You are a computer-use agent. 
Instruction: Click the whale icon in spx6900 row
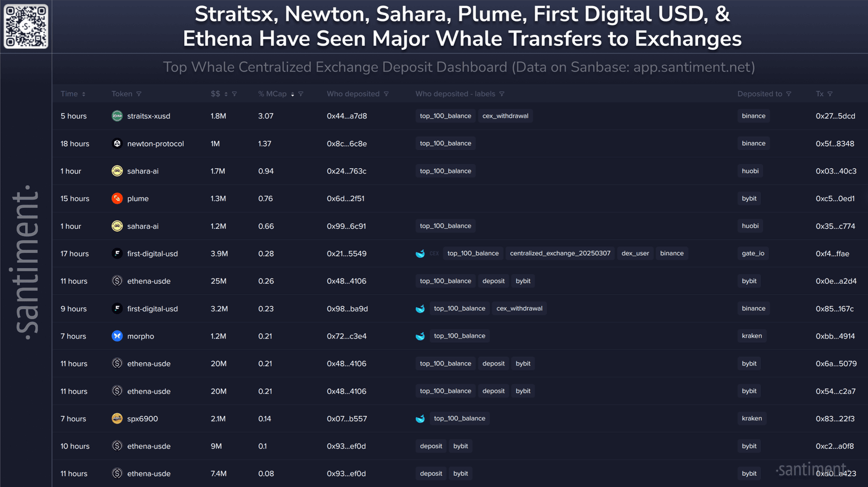click(x=420, y=419)
